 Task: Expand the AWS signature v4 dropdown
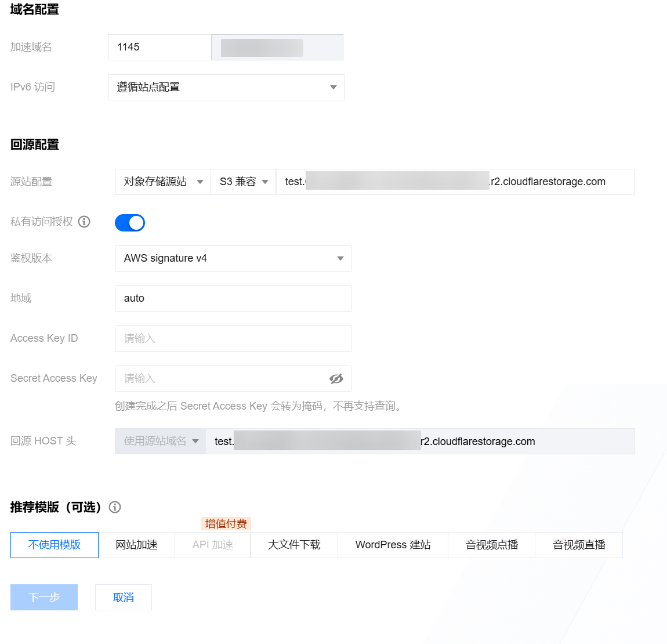coord(233,259)
